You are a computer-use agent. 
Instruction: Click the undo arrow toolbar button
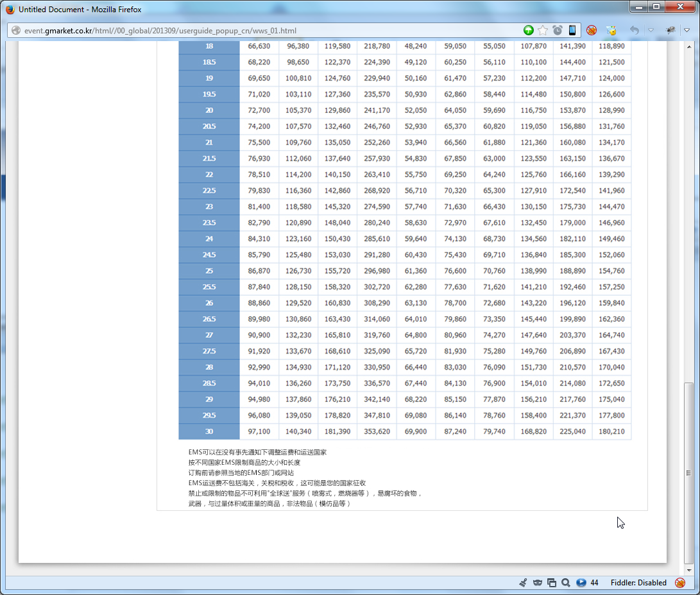(x=634, y=30)
